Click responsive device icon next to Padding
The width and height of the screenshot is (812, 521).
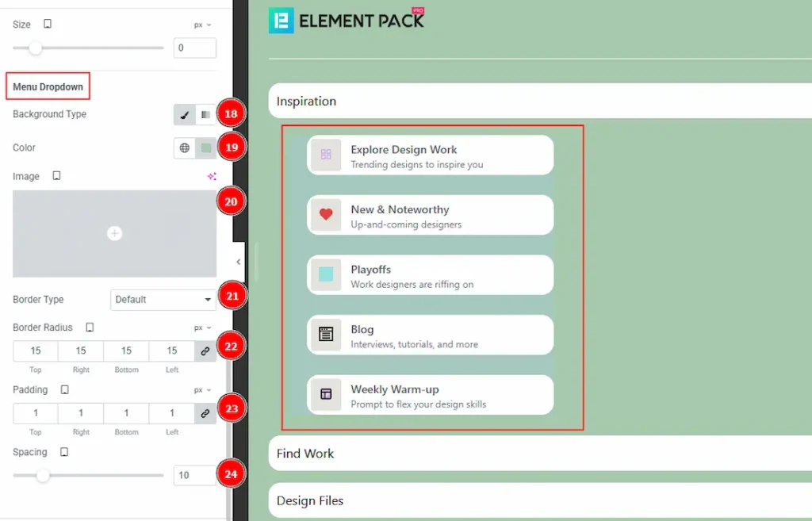(x=65, y=390)
